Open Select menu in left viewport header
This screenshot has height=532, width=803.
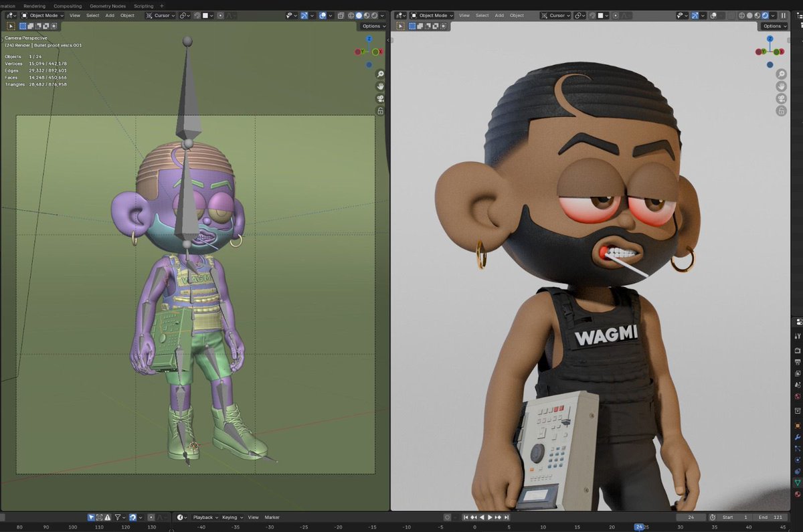(92, 15)
